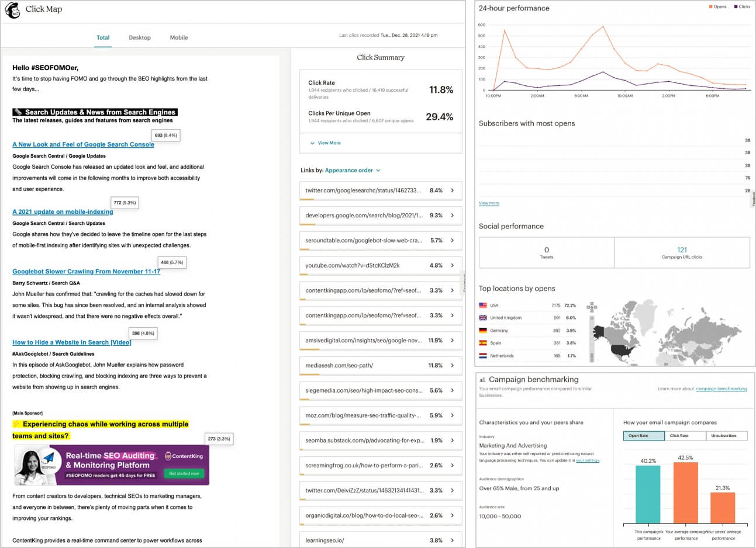Open the Links by Appearance order dropdown
The image size is (756, 548).
pyautogui.click(x=353, y=170)
